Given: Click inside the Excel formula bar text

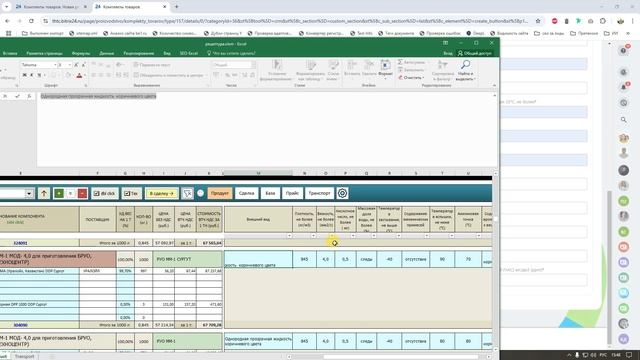Looking at the screenshot, I should click(98, 96).
